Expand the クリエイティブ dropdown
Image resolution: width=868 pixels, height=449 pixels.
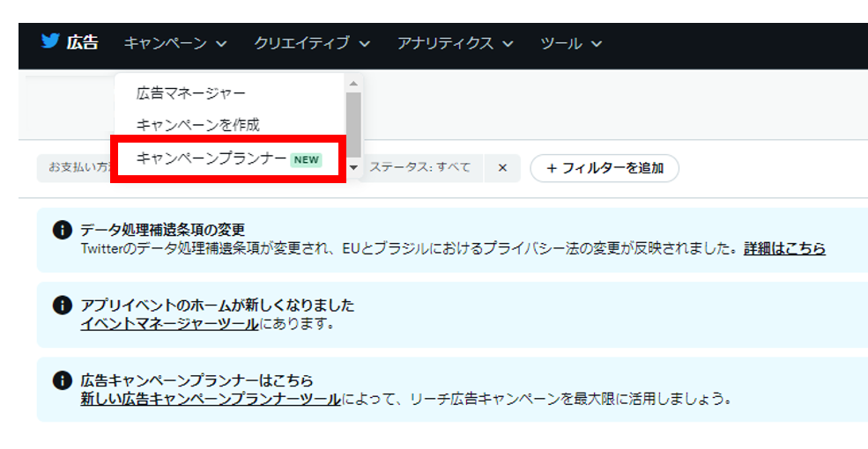(x=311, y=43)
